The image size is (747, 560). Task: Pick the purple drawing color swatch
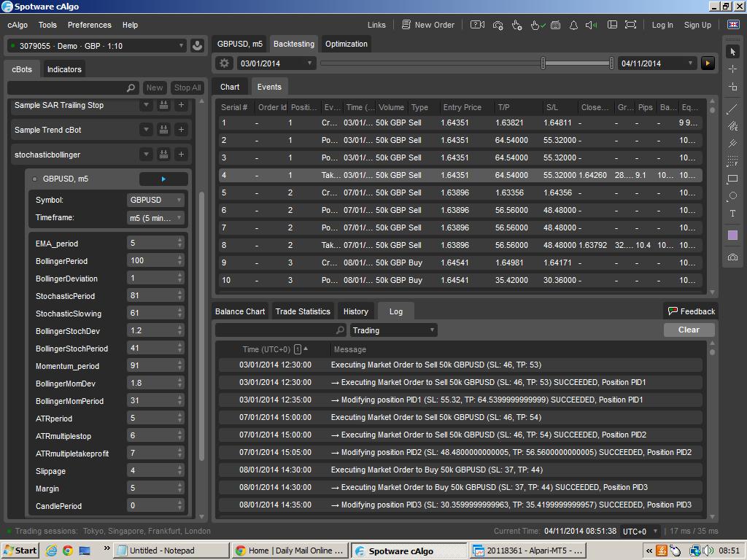[732, 236]
